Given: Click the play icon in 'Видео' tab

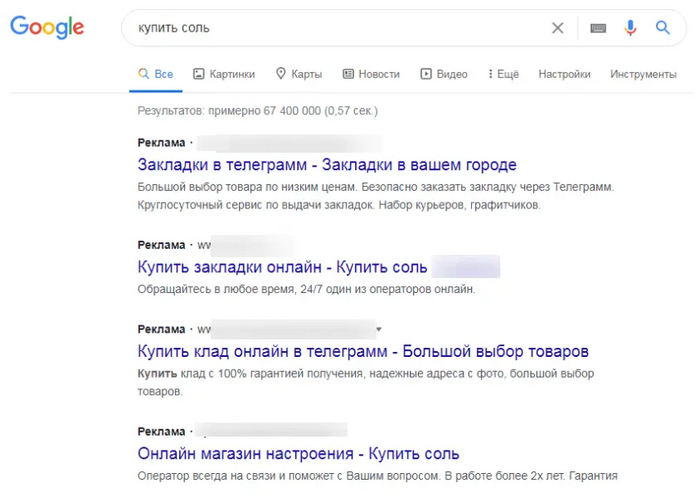Looking at the screenshot, I should tap(426, 74).
